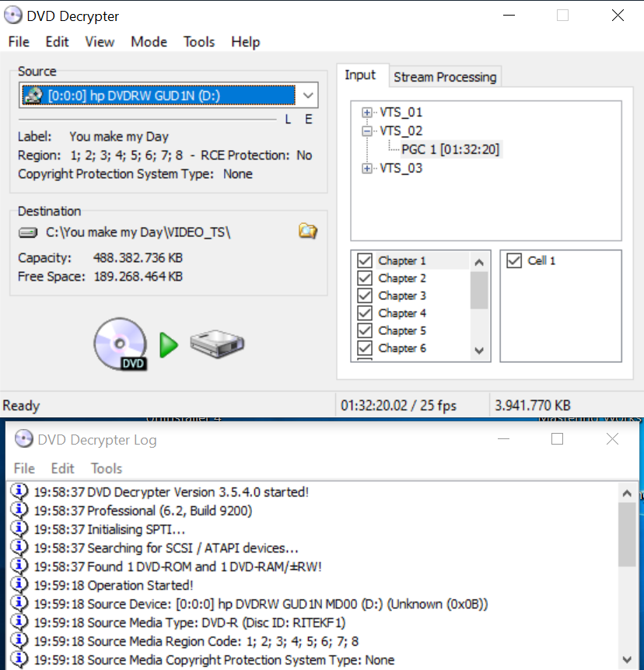Screen dimensions: 644x670
Task: Uncheck the Chapter 1 checkbox
Action: click(x=365, y=260)
